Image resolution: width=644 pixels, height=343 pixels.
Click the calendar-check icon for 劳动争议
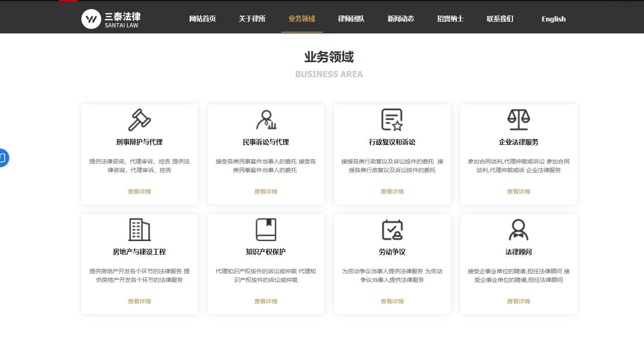392,229
